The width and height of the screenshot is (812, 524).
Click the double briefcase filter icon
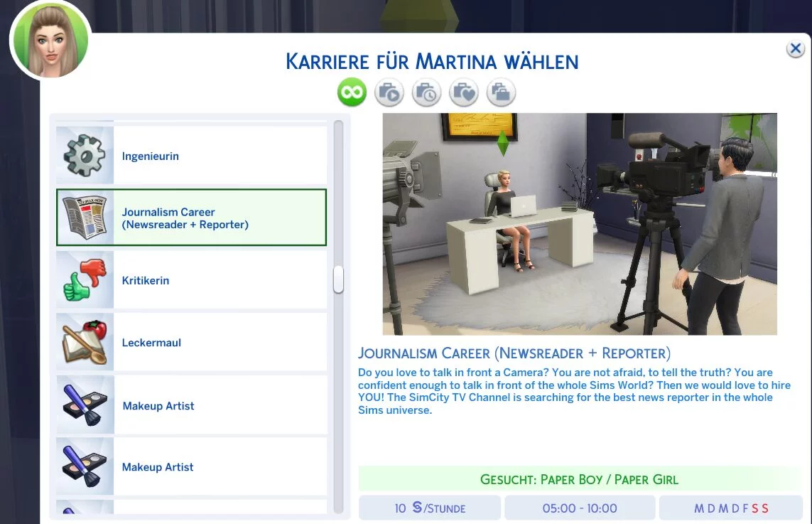point(501,92)
